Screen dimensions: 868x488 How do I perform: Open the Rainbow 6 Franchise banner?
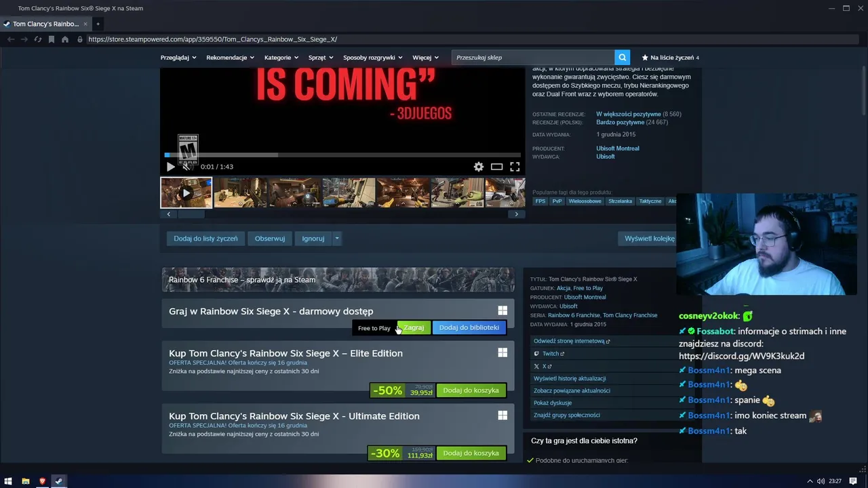coord(338,279)
